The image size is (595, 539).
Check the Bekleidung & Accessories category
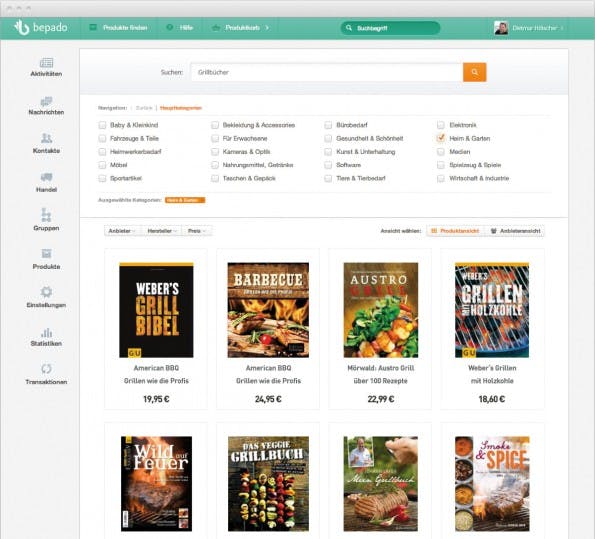pos(215,125)
